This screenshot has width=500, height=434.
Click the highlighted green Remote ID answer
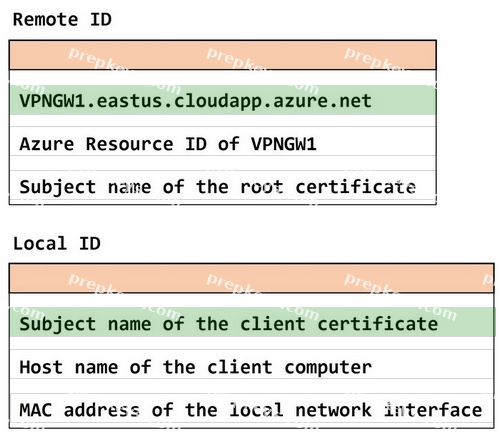(223, 100)
